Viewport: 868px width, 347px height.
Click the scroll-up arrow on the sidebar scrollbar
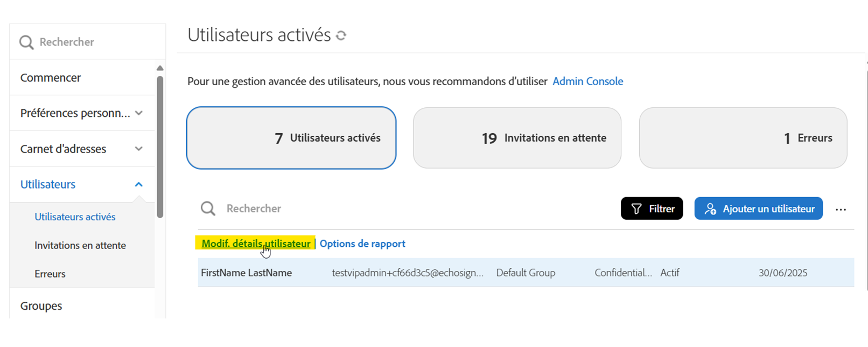[x=160, y=67]
